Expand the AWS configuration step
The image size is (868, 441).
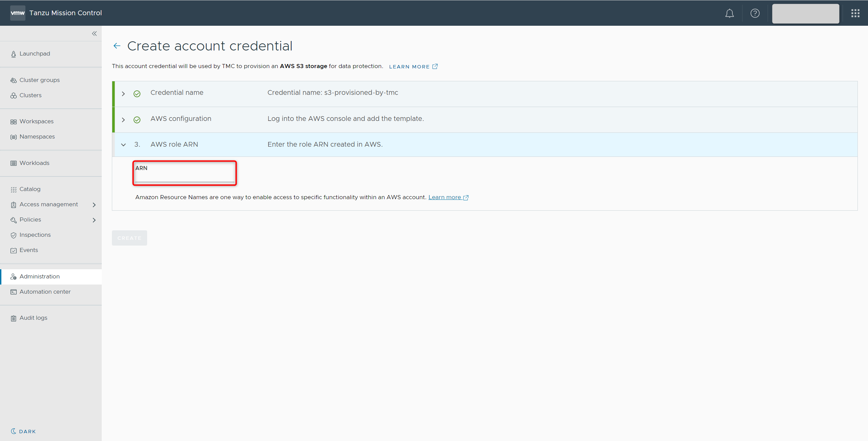pos(123,120)
